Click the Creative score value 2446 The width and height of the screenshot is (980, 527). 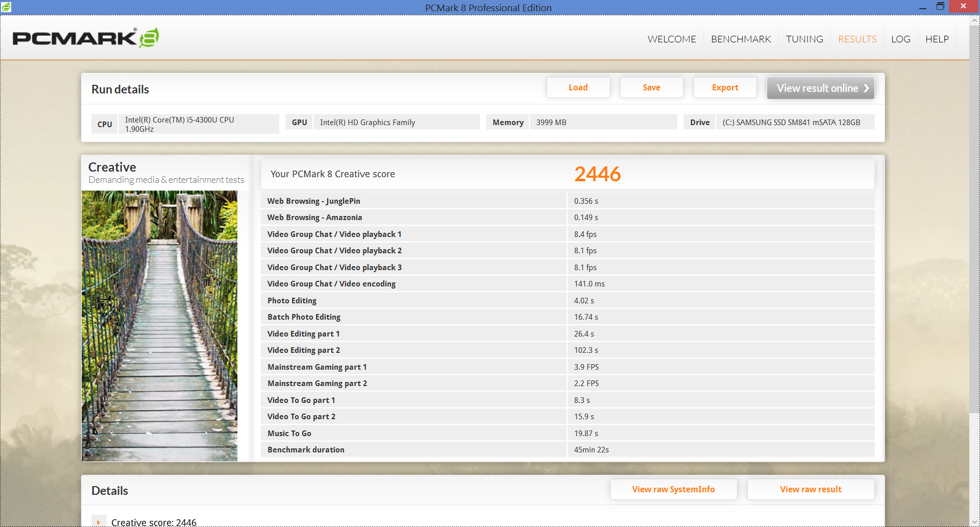pyautogui.click(x=597, y=174)
